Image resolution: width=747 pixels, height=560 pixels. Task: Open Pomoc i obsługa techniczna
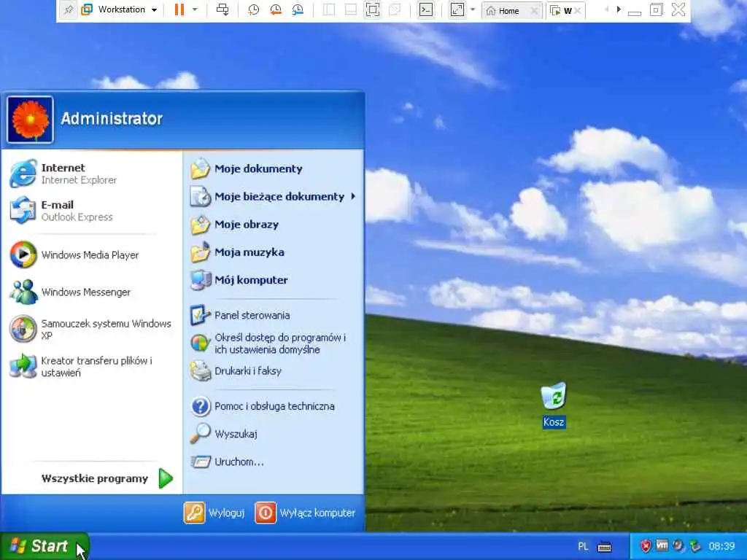[274, 406]
